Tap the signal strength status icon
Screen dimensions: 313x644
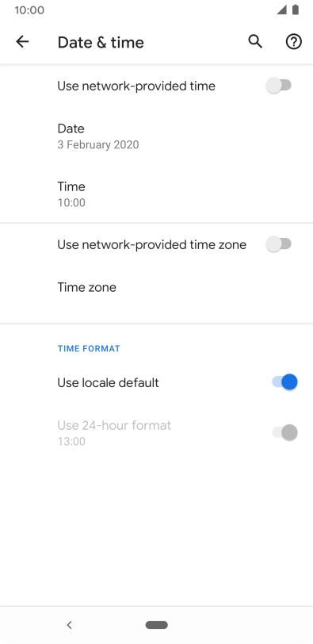tap(281, 10)
